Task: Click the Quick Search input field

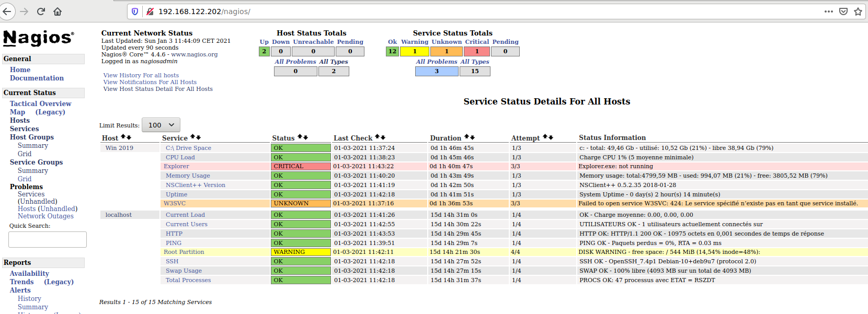Action: pyautogui.click(x=48, y=239)
